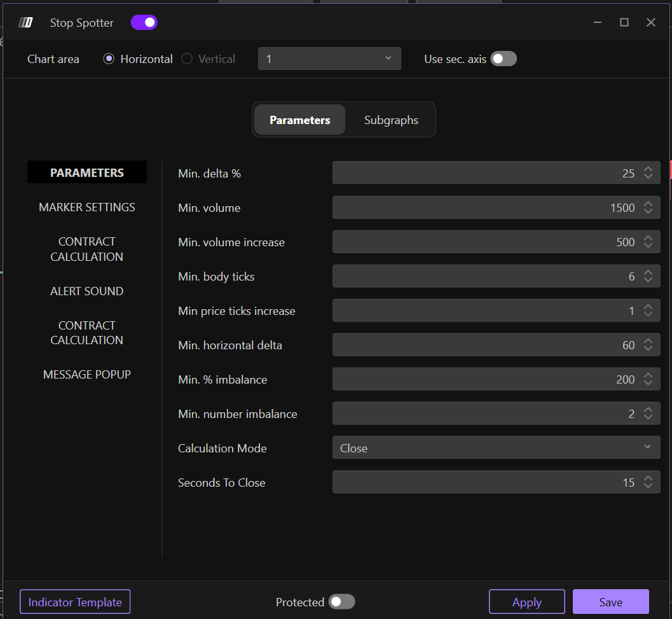Select the Horizontal chart area option
The height and width of the screenshot is (619, 672).
(109, 59)
